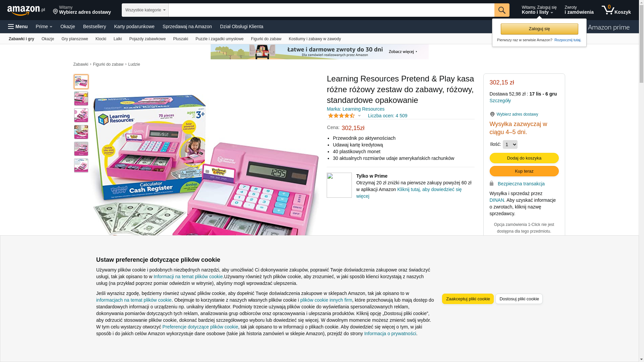This screenshot has width=644, height=362.
Task: Select the second product thumbnail
Action: point(81,99)
